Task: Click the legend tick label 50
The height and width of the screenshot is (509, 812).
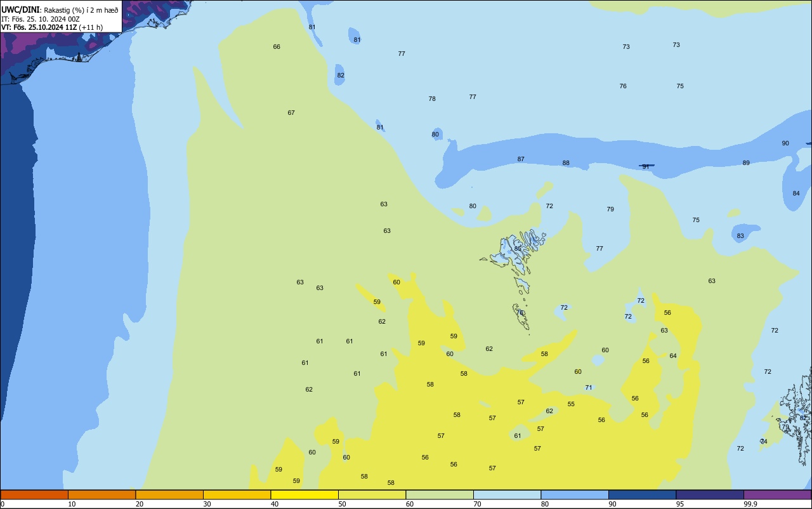Action: [342, 505]
